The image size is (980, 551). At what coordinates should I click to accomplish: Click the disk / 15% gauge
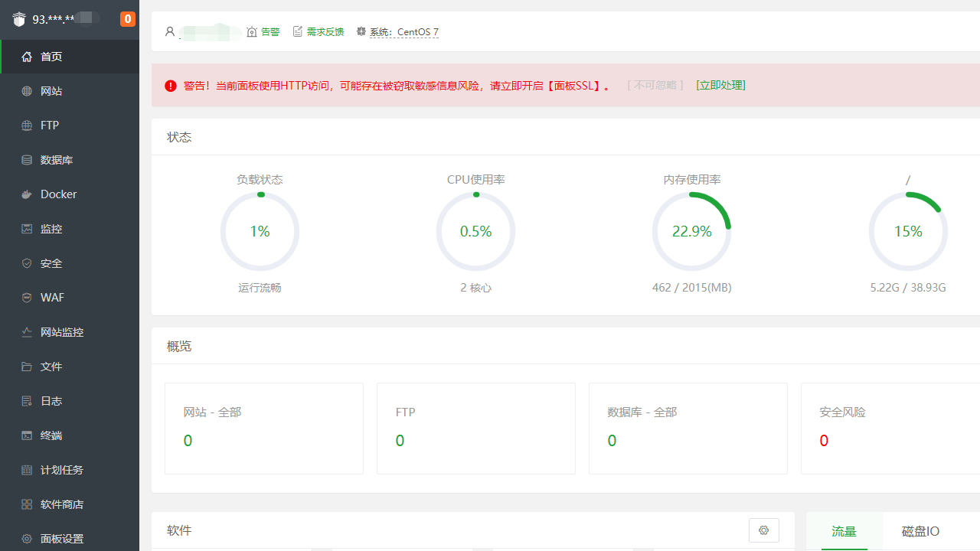coord(908,231)
